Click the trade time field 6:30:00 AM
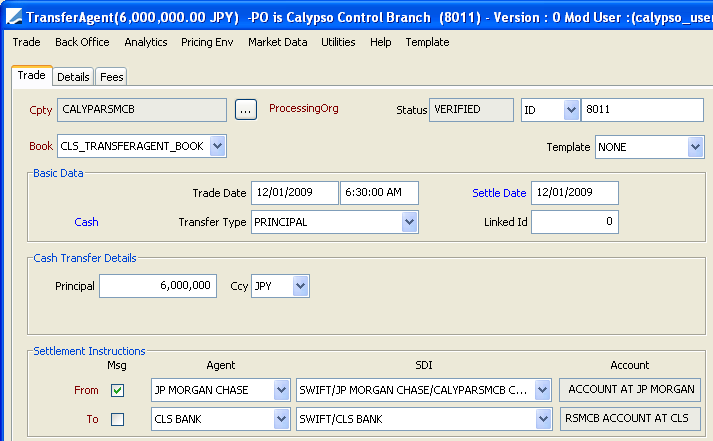Image resolution: width=713 pixels, height=441 pixels. (379, 193)
